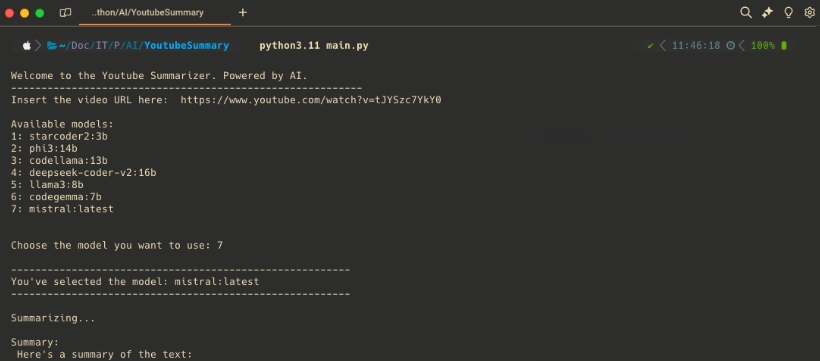This screenshot has width=820, height=361.
Task: Click the mistral:latest model line
Action: point(62,209)
